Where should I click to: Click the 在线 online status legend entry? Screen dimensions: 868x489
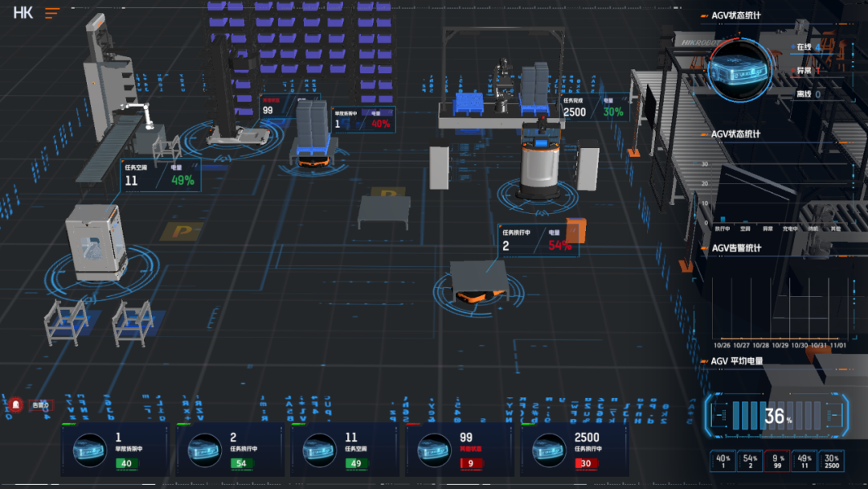[807, 47]
